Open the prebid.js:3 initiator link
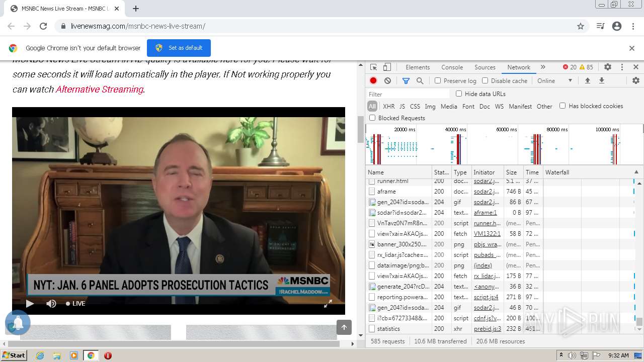The height and width of the screenshot is (362, 644). pyautogui.click(x=488, y=329)
